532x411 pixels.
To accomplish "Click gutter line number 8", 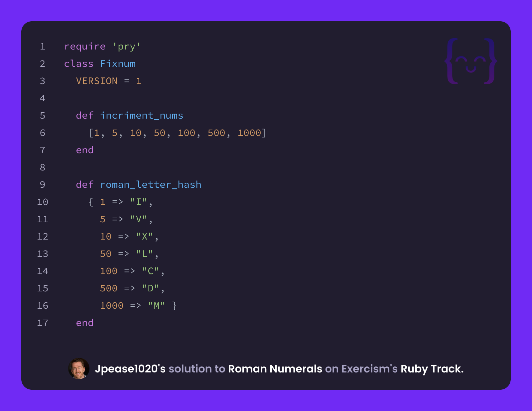I will 43,167.
